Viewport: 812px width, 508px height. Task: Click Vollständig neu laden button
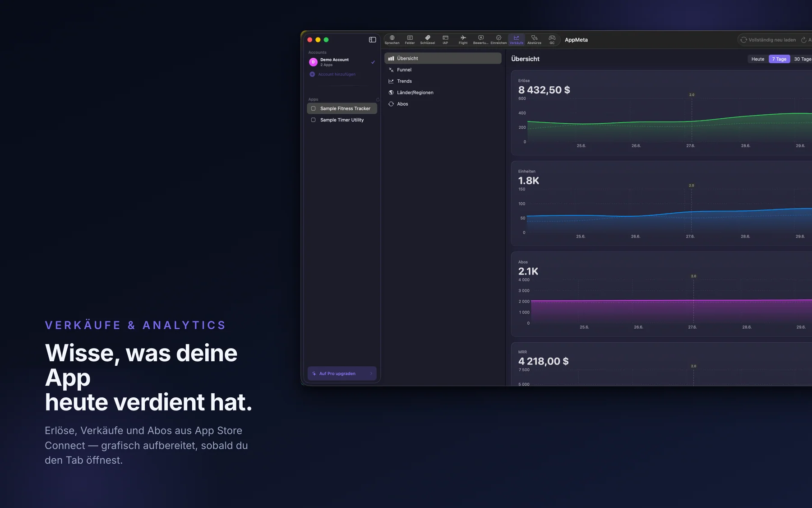(767, 40)
